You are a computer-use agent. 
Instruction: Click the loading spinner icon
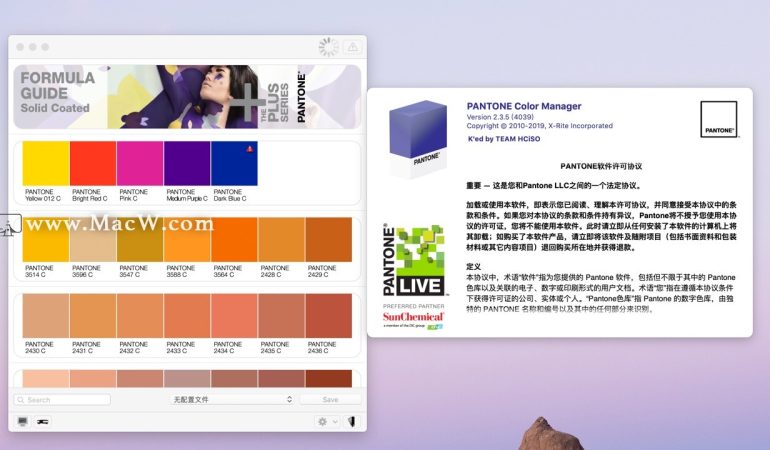pos(328,47)
